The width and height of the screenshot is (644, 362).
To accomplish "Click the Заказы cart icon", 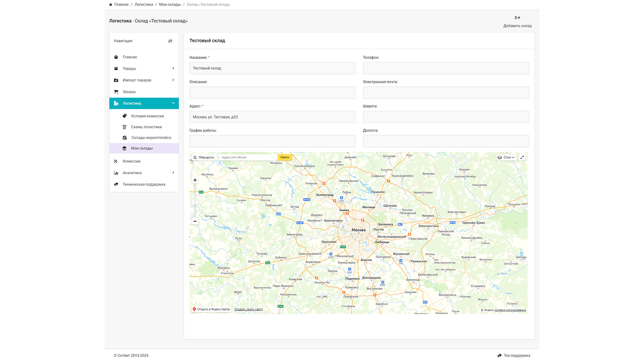I will pyautogui.click(x=116, y=92).
